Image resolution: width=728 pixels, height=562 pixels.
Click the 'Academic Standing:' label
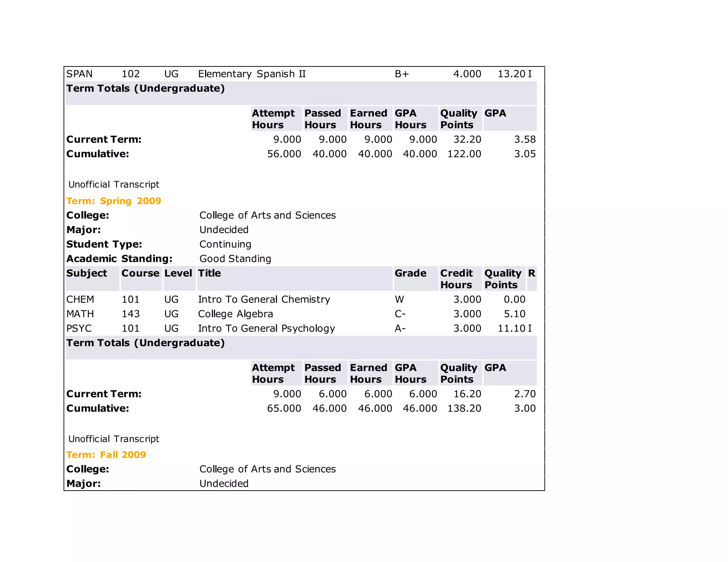point(119,259)
